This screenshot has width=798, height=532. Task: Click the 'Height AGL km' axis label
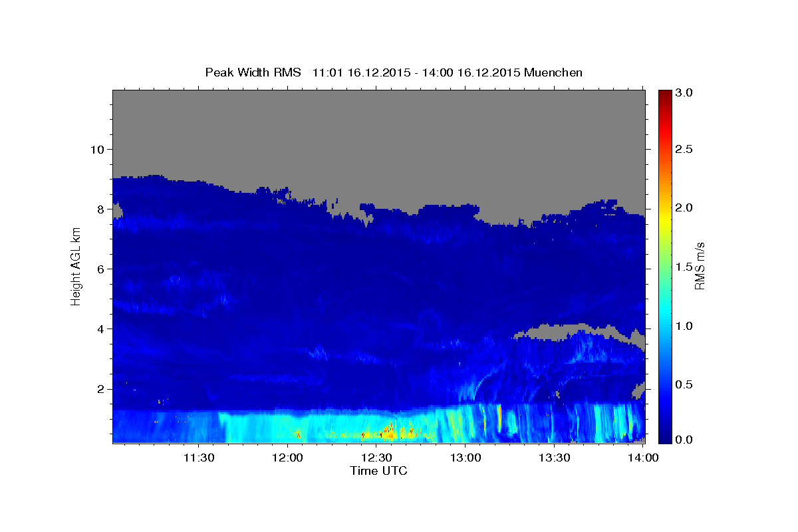[x=76, y=266]
